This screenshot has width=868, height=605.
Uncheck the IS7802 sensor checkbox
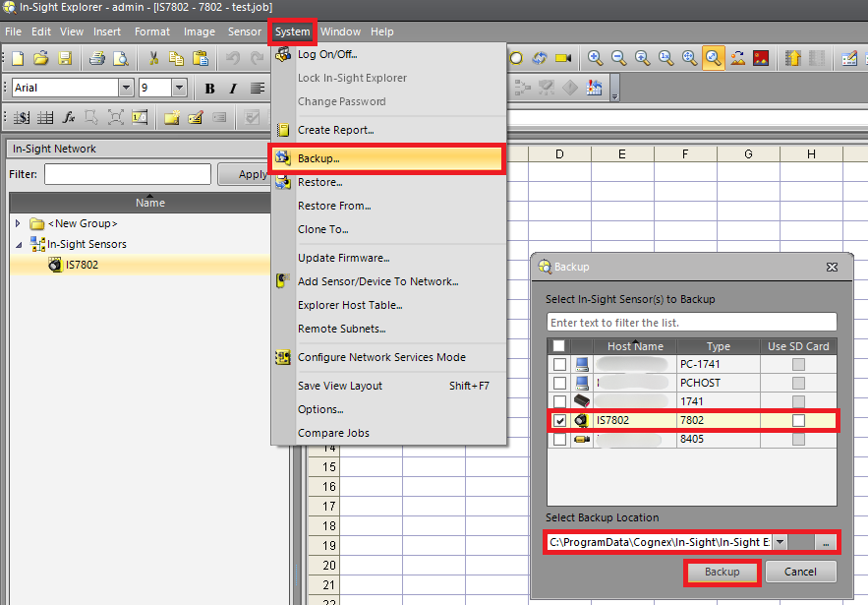(559, 420)
